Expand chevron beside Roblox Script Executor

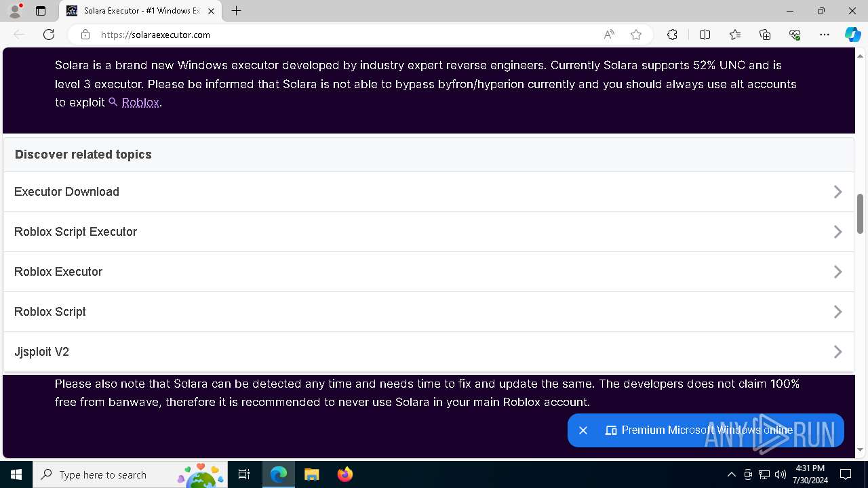click(x=838, y=232)
